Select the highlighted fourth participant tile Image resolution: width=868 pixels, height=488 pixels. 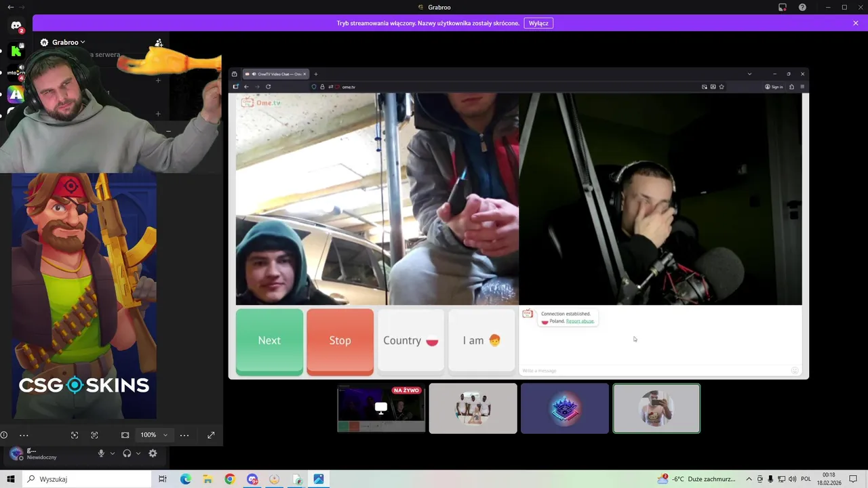click(x=656, y=409)
